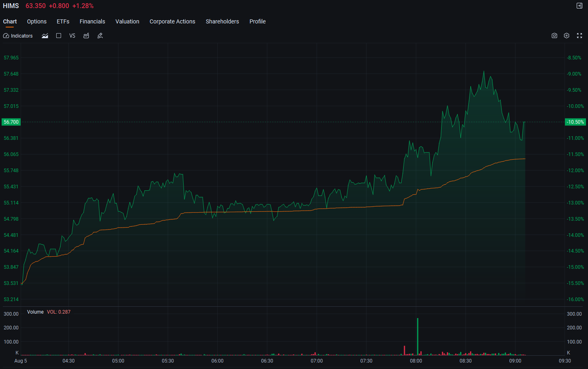This screenshot has height=369, width=588.
Task: Click the 57.015 price axis label
Action: click(x=11, y=106)
